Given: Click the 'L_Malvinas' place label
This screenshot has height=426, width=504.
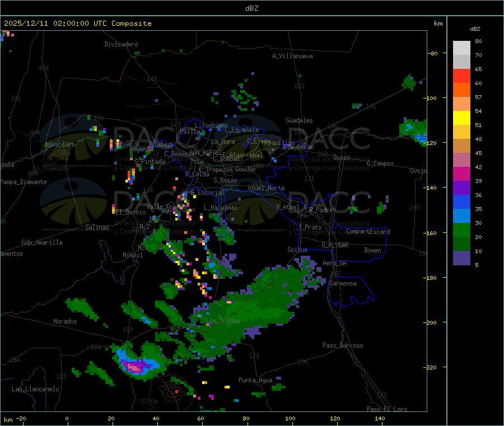Looking at the screenshot, I should point(221,208).
